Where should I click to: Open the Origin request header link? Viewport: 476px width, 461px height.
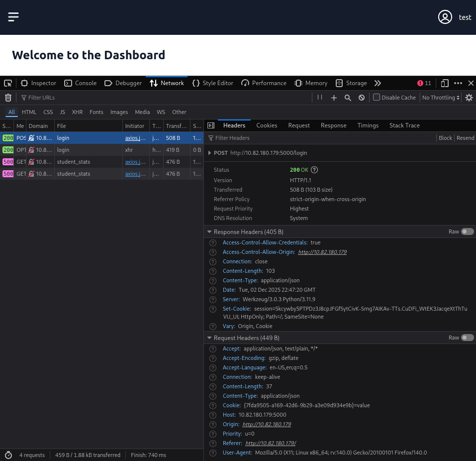tap(267, 424)
